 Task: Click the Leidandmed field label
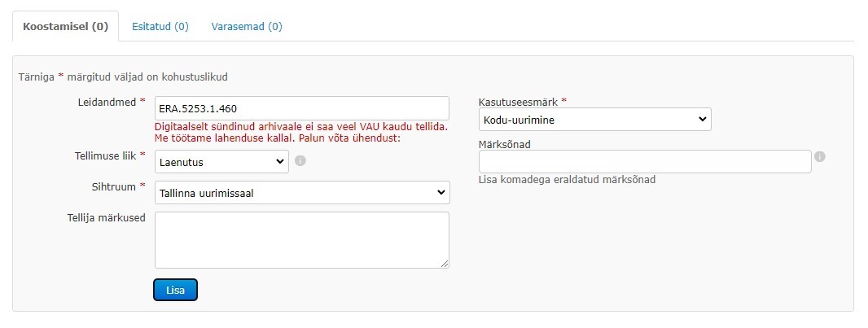click(x=105, y=102)
